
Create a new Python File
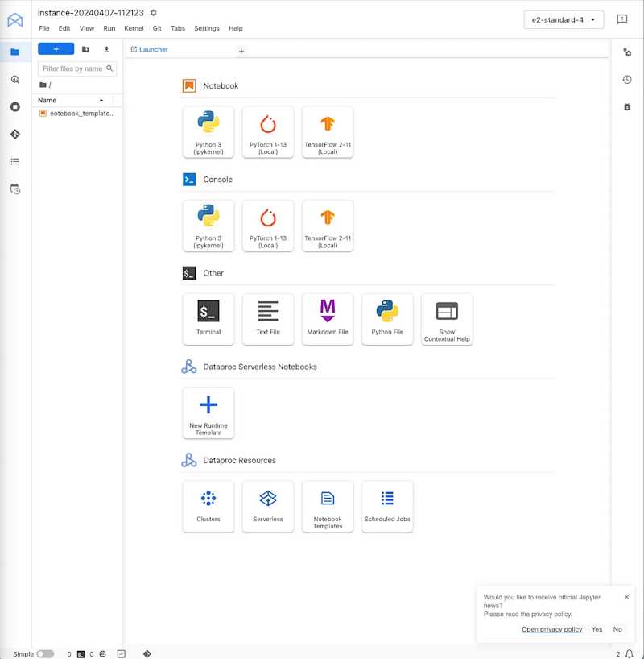[x=387, y=320]
